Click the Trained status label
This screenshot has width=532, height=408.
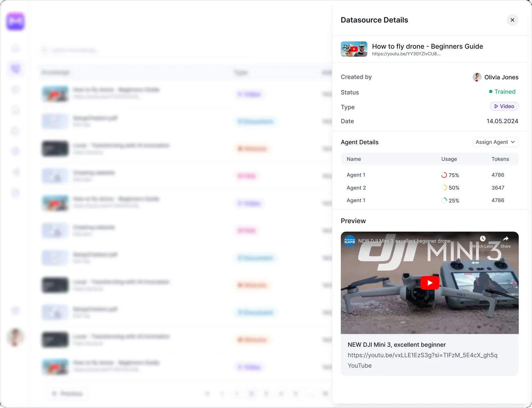(x=502, y=92)
